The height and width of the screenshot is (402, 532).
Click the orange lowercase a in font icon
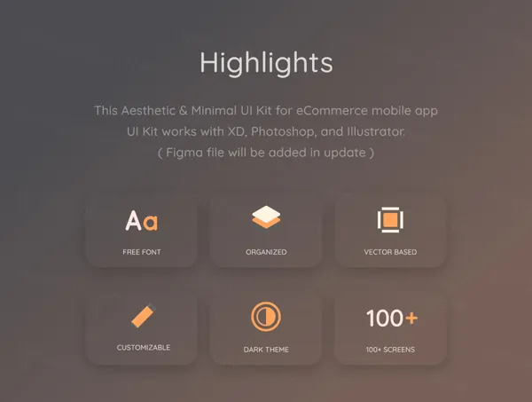151,223
